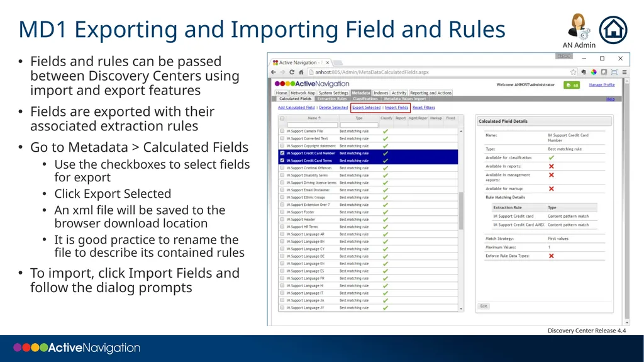Screen dimensions: 644x362
Task: Click the Classify checkmark for IM Support Camera File
Action: pyautogui.click(x=386, y=131)
